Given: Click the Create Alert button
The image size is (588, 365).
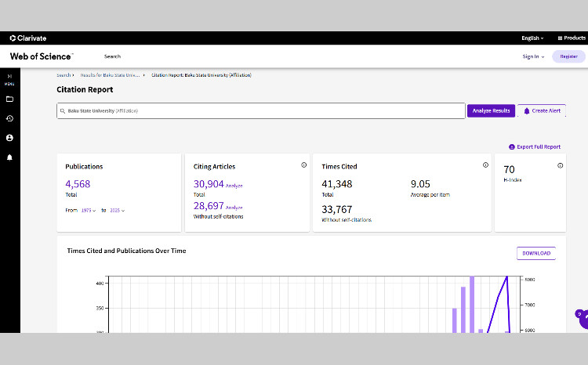Looking at the screenshot, I should 543,110.
